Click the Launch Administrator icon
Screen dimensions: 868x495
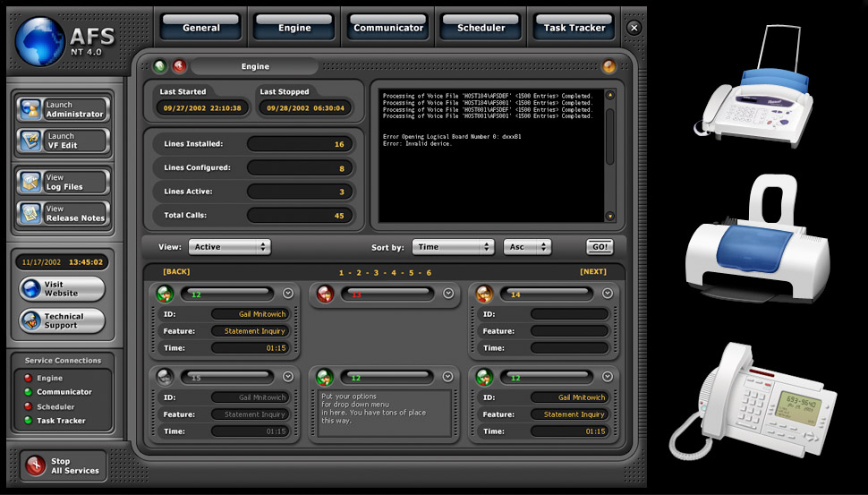30,109
